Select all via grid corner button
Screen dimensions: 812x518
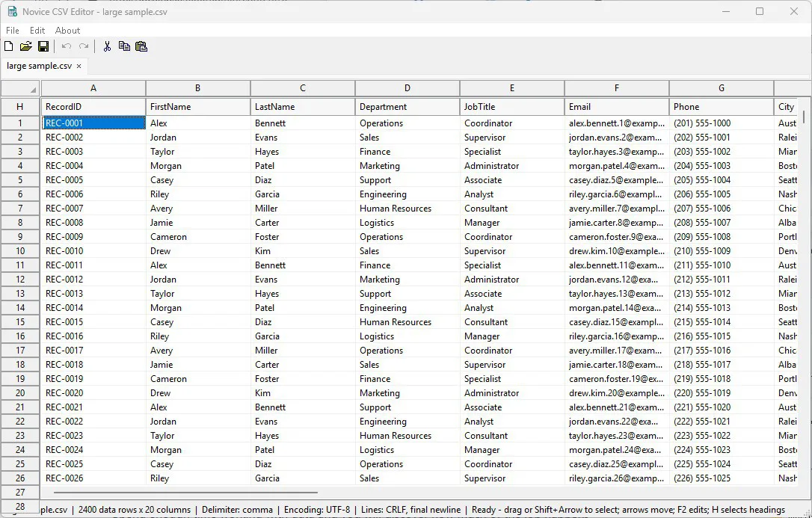(20, 88)
